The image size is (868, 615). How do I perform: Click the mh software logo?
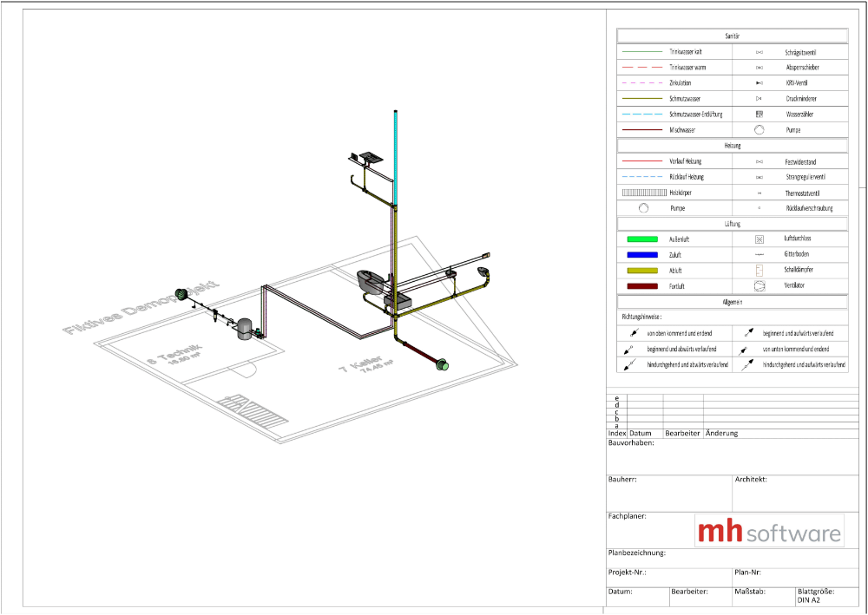coord(769,531)
